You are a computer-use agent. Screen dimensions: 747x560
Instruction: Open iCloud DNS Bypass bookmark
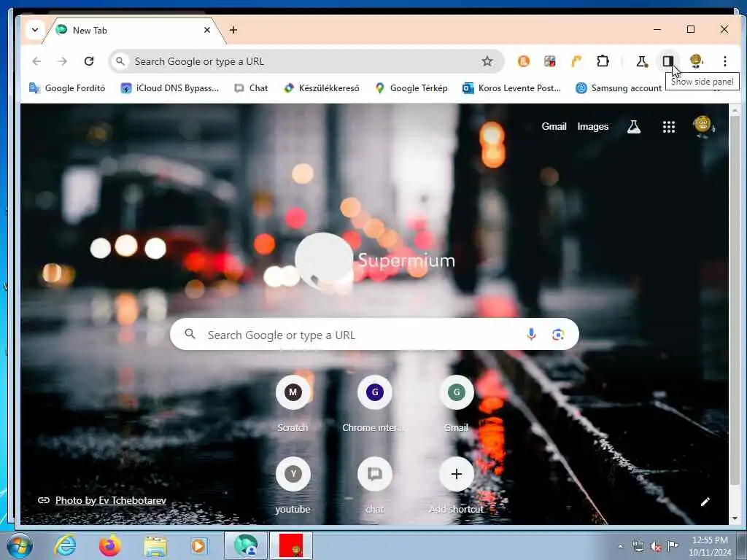point(169,88)
